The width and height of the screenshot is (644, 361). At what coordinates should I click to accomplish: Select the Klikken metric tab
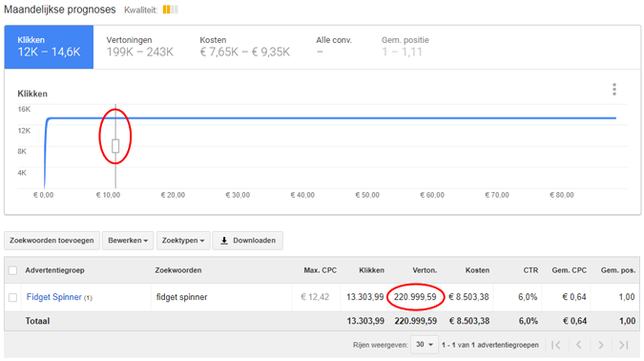(49, 47)
